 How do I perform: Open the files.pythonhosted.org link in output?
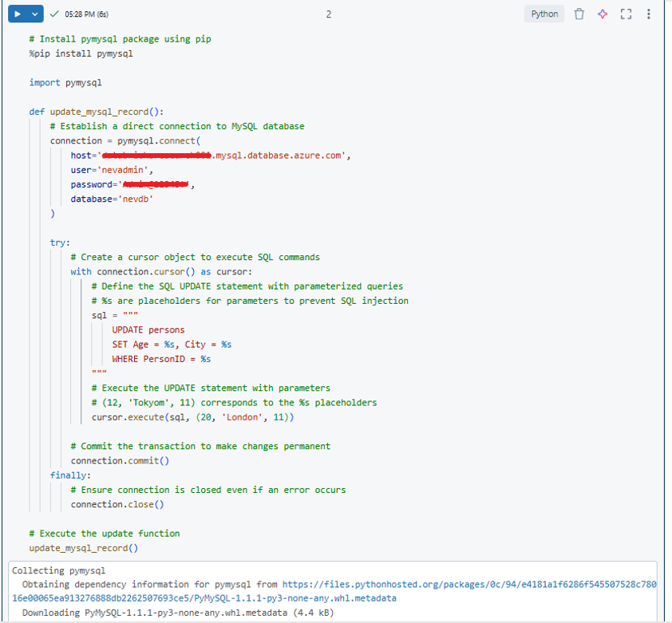[469, 585]
